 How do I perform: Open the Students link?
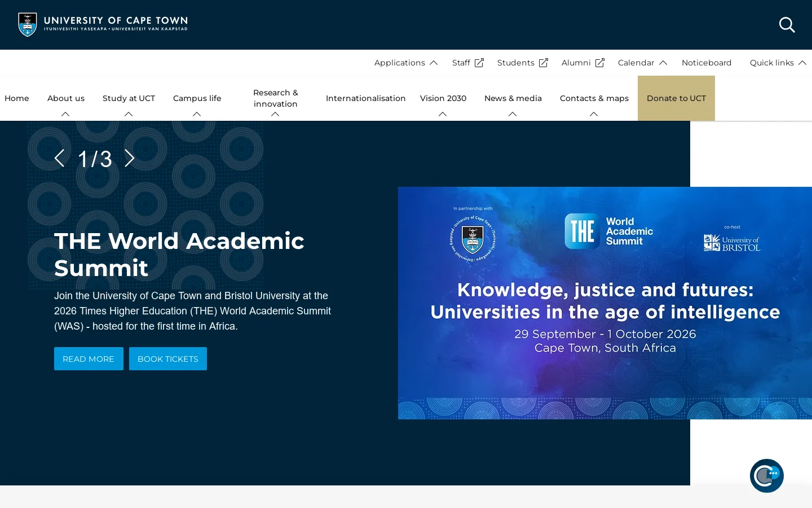516,63
